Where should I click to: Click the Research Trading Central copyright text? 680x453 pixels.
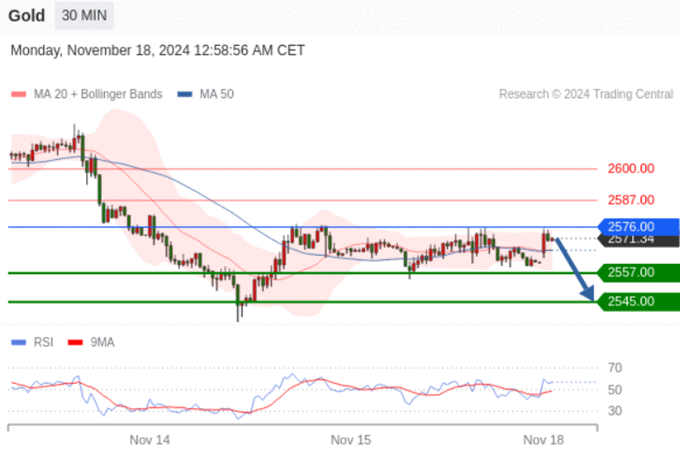[586, 94]
